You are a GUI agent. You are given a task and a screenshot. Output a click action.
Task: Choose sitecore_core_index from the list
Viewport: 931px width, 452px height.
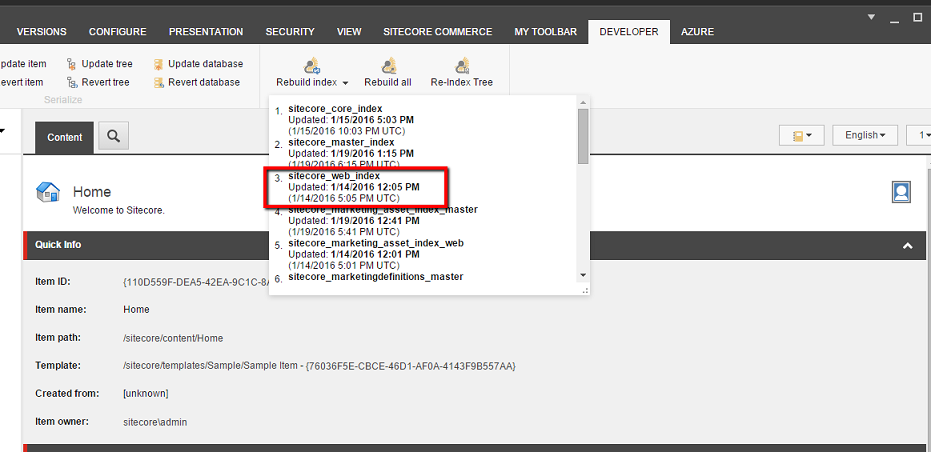tap(335, 108)
